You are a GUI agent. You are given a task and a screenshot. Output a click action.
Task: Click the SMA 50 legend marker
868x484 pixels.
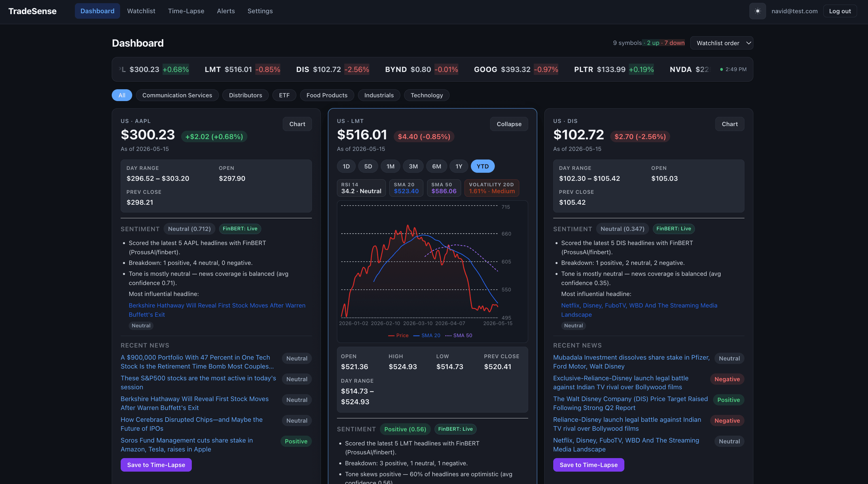pos(458,335)
